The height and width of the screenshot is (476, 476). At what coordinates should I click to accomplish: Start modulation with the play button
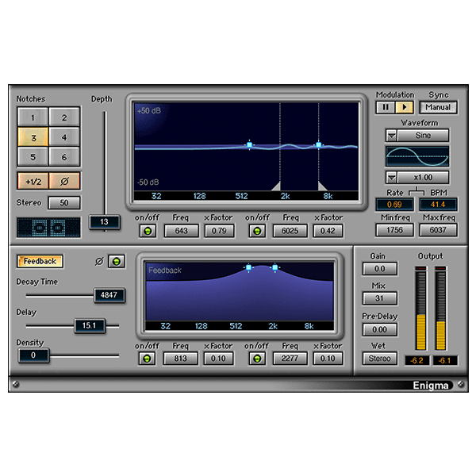point(405,107)
